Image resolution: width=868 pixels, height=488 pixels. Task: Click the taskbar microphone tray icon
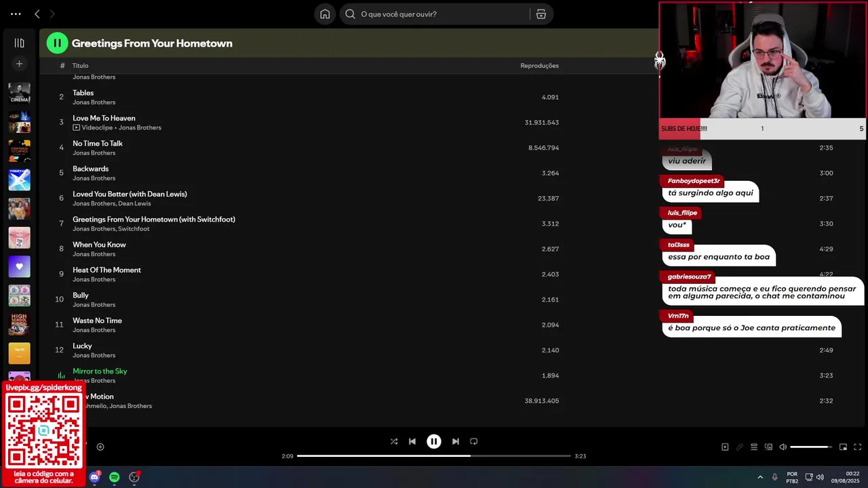click(x=774, y=477)
